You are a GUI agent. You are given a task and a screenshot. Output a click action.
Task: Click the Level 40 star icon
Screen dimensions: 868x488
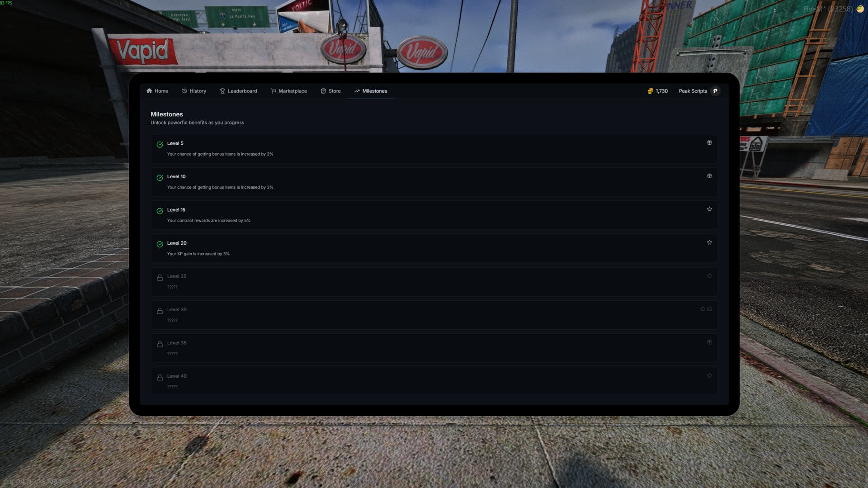pos(709,375)
